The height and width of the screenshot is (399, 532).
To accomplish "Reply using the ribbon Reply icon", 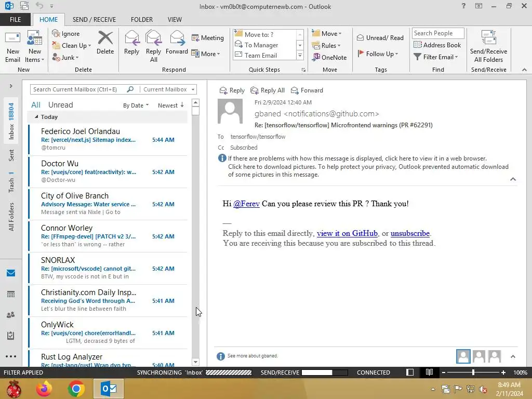I will pos(131,43).
